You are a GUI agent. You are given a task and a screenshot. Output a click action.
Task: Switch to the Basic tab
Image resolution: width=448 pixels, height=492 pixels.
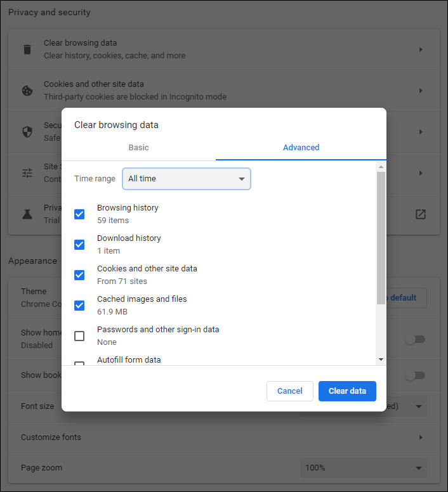coord(138,148)
